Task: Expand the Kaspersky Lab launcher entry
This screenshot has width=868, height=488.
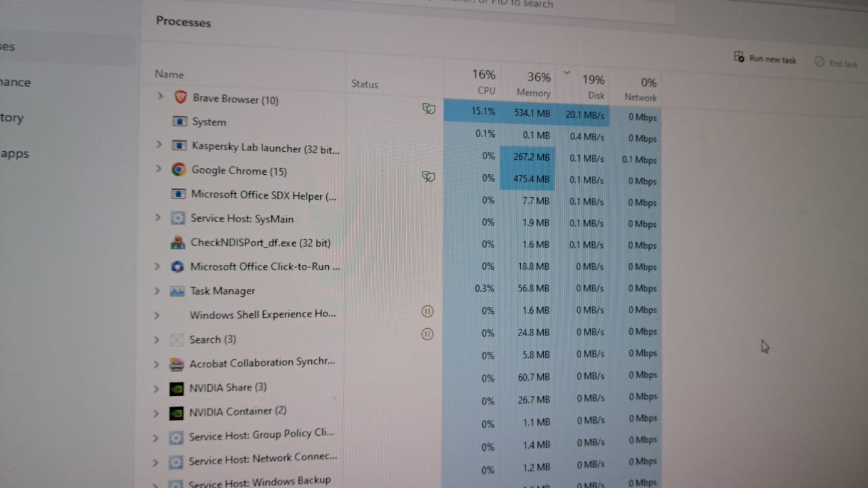Action: coord(159,144)
